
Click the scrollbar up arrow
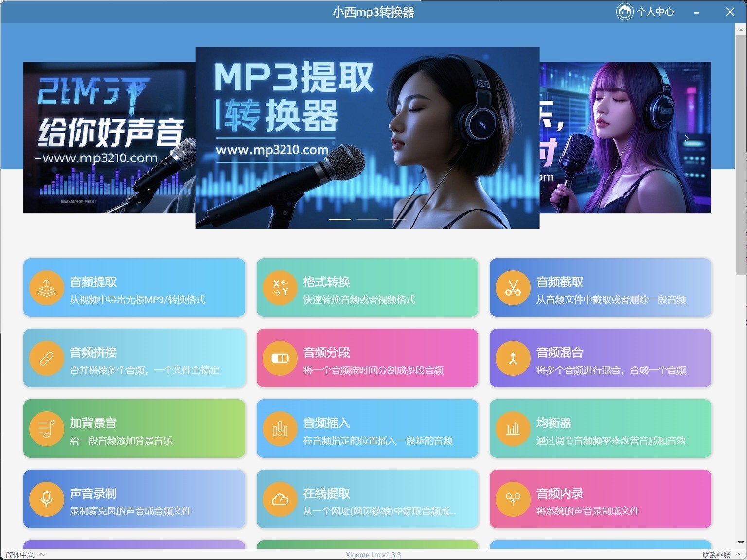pyautogui.click(x=741, y=29)
